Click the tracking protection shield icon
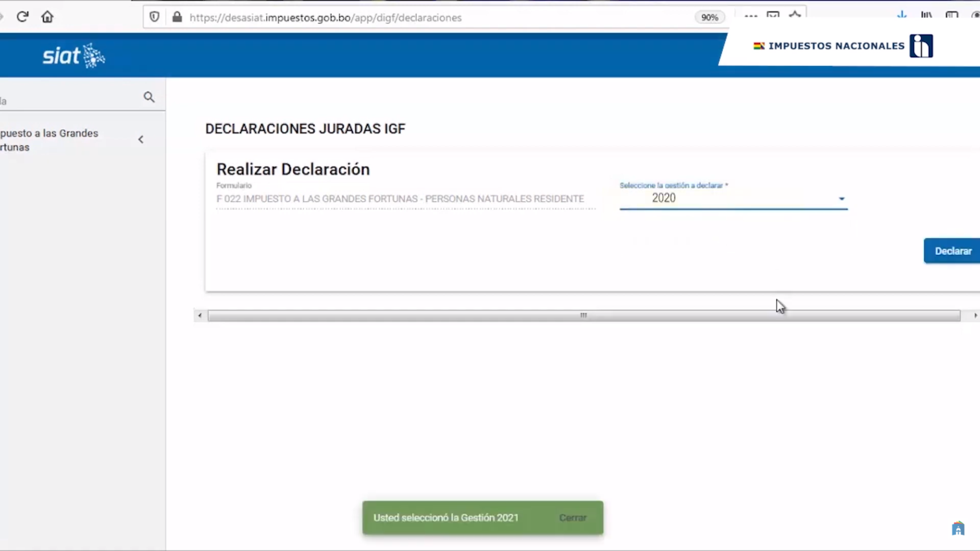Screen dimensions: 980x551 pyautogui.click(x=154, y=17)
